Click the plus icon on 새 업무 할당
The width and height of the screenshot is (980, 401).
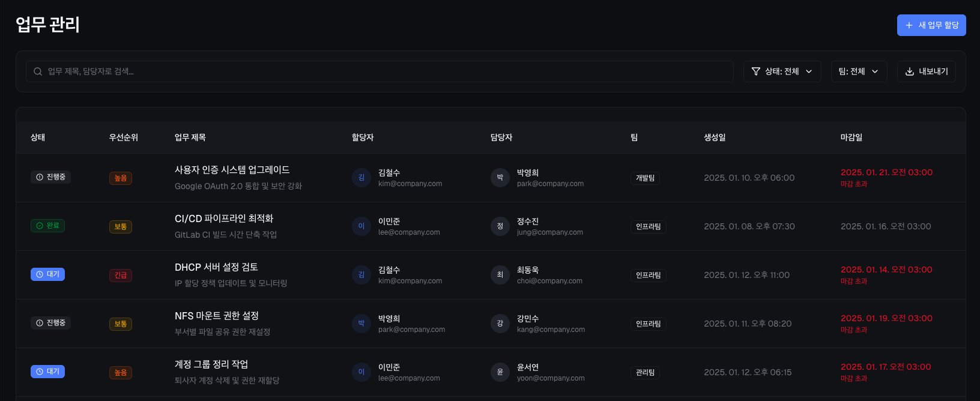pos(909,25)
